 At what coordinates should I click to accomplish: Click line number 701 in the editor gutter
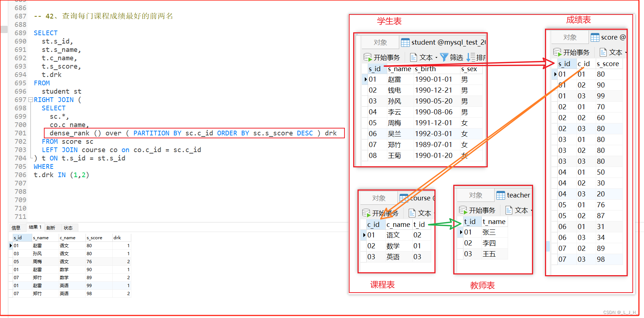[20, 133]
